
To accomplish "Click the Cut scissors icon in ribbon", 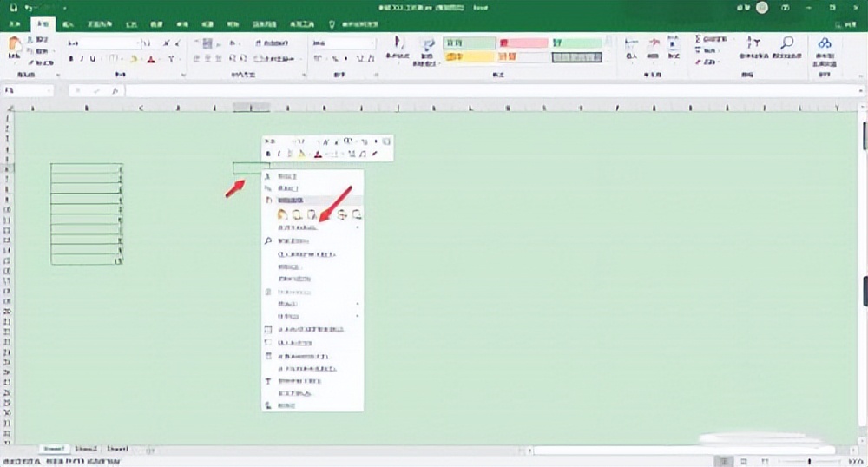I will coord(30,40).
